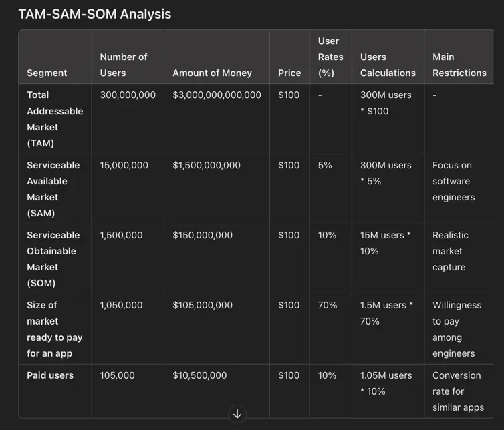Select the Number of Users column header
The height and width of the screenshot is (430, 504).
pos(124,65)
